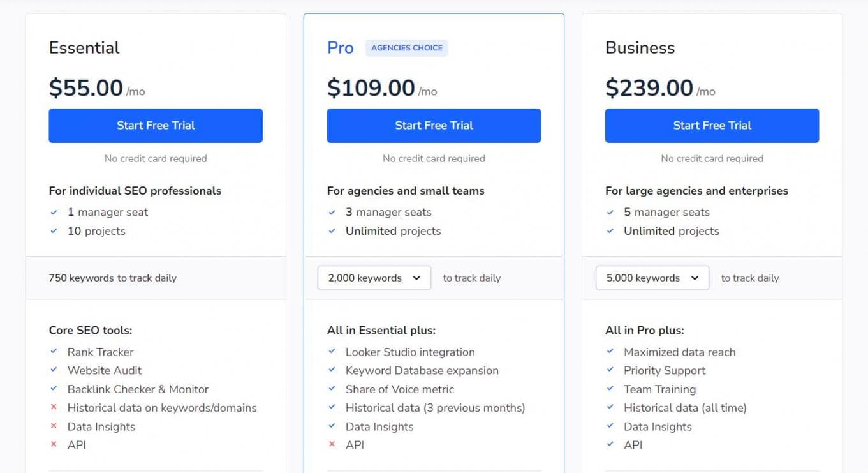Select the Pro plan title

click(341, 48)
